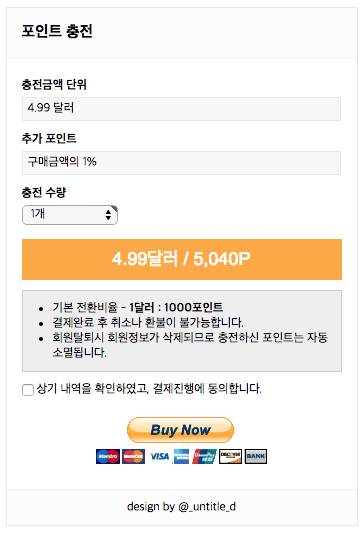Click the Discover card icon
This screenshot has width=364, height=533.
tap(230, 456)
